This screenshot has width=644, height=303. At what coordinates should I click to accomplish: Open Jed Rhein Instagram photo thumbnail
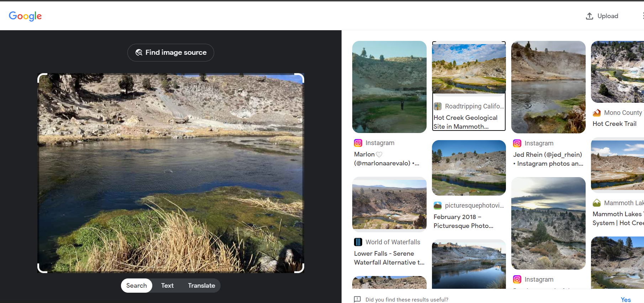click(548, 87)
